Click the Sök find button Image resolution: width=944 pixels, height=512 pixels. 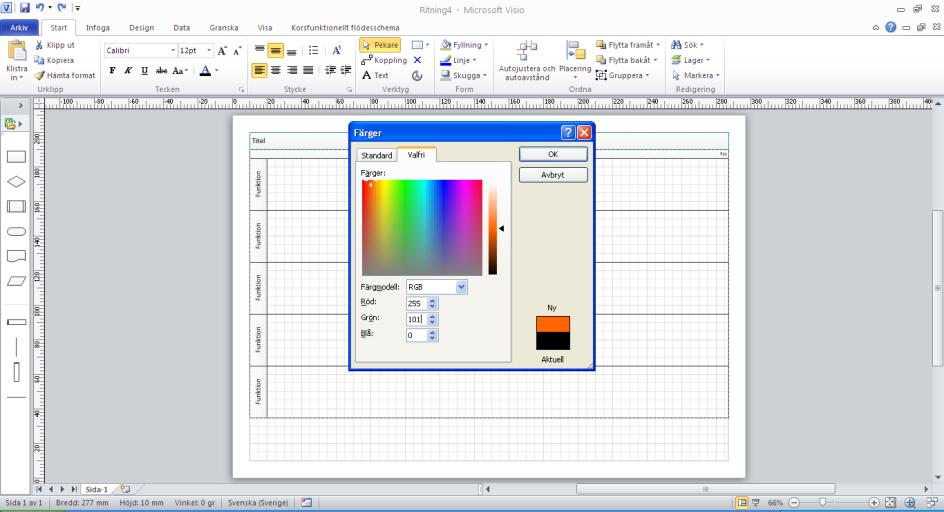[687, 45]
